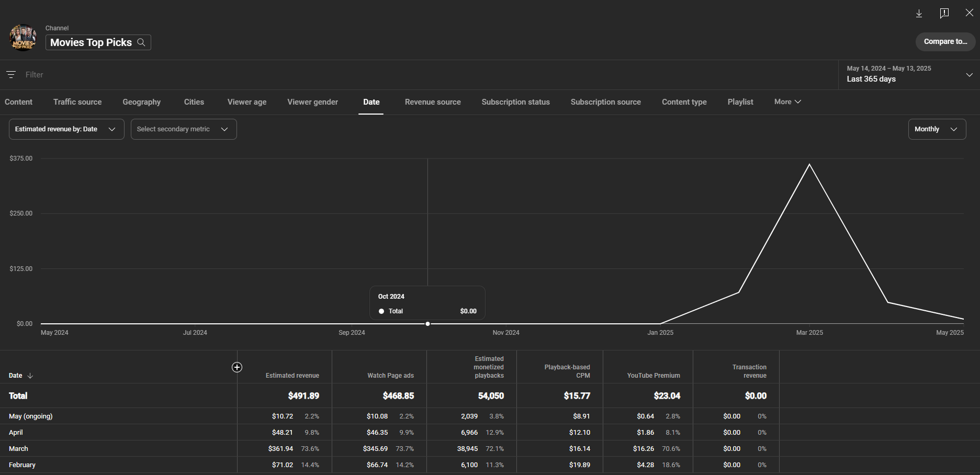The width and height of the screenshot is (980, 475).
Task: Open the Monthly granularity dropdown
Action: tap(937, 129)
